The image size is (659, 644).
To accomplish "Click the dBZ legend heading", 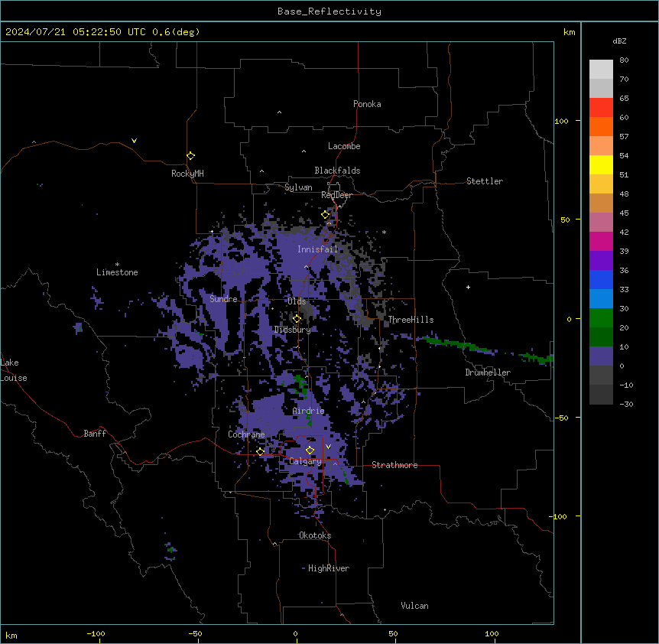I will 619,41.
